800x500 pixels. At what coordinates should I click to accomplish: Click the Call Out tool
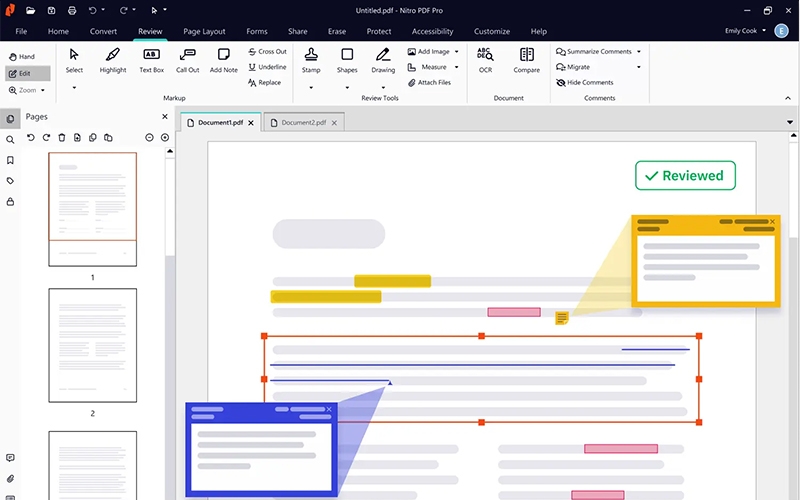187,60
